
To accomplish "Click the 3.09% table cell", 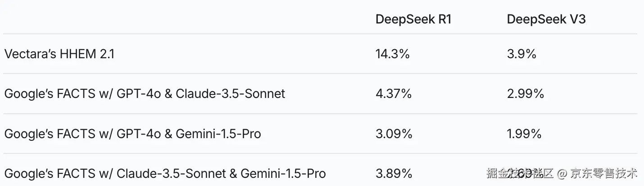I will click(x=394, y=134).
